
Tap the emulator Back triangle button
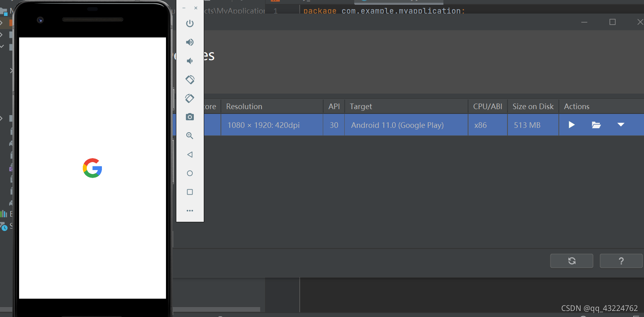190,155
